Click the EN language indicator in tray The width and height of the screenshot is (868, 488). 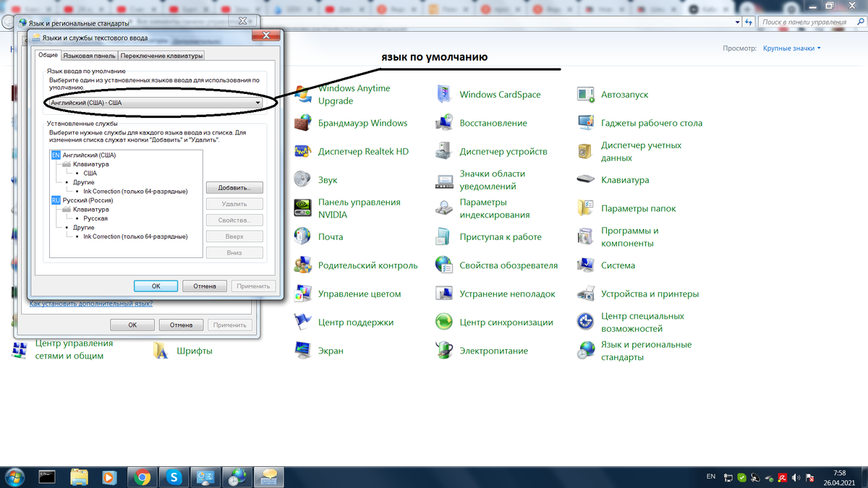click(x=710, y=476)
